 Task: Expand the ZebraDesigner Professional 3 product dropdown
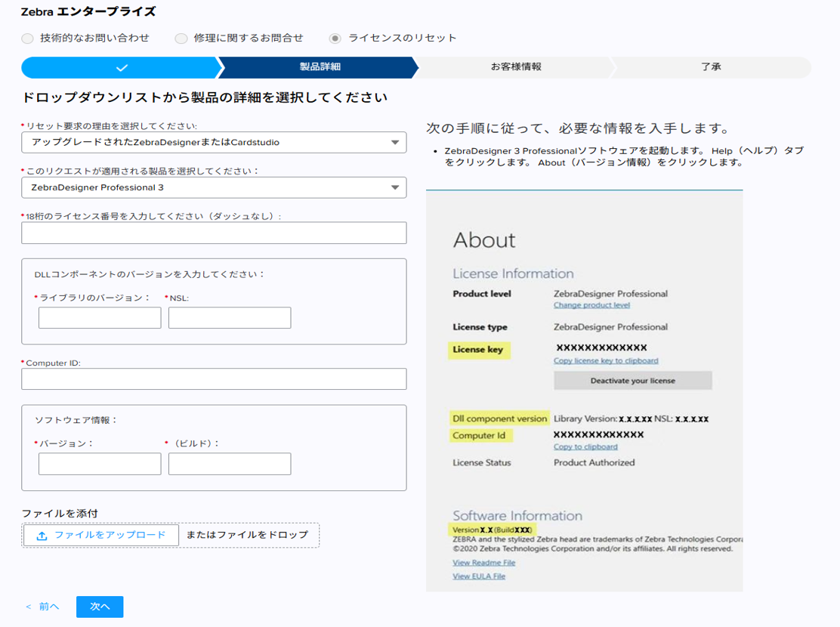(214, 187)
